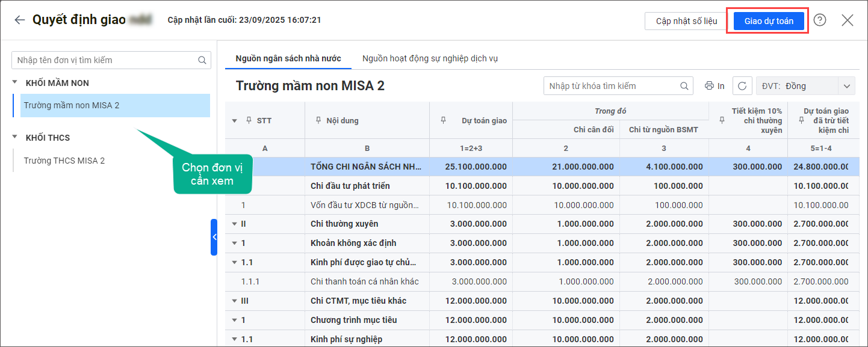Viewport: 868px width, 347px height.
Task: Click the Cập nhật số liệu button
Action: (x=686, y=21)
